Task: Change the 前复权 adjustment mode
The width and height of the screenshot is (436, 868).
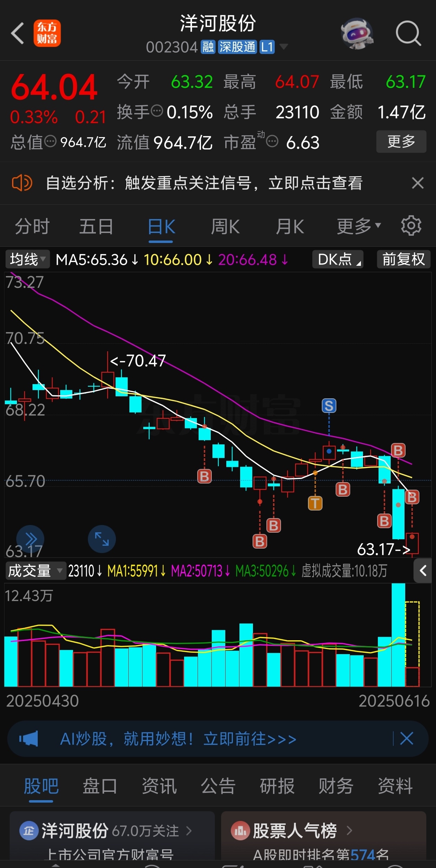Action: pyautogui.click(x=403, y=259)
